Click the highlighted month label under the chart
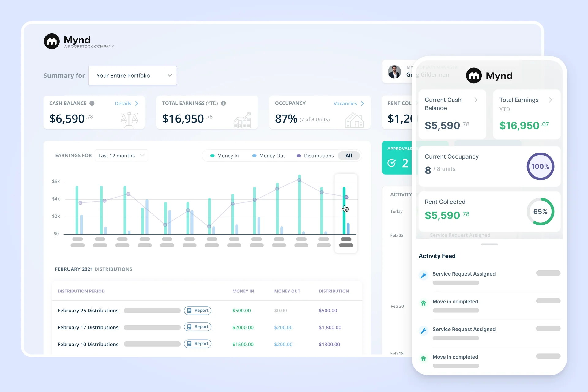The width and height of the screenshot is (588, 392). [x=346, y=242]
